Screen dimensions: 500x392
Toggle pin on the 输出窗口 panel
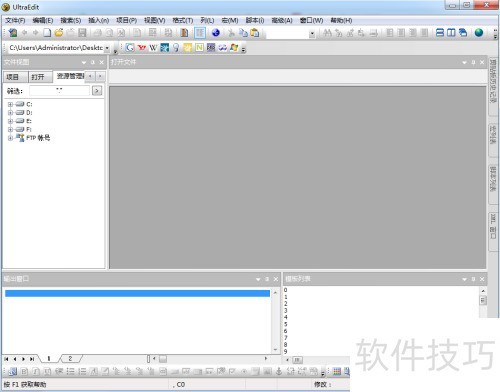[x=267, y=279]
